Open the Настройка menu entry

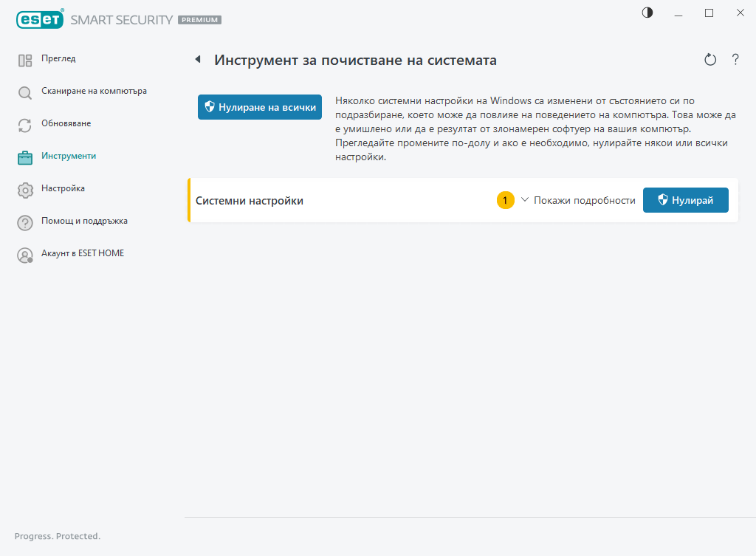[x=64, y=188]
